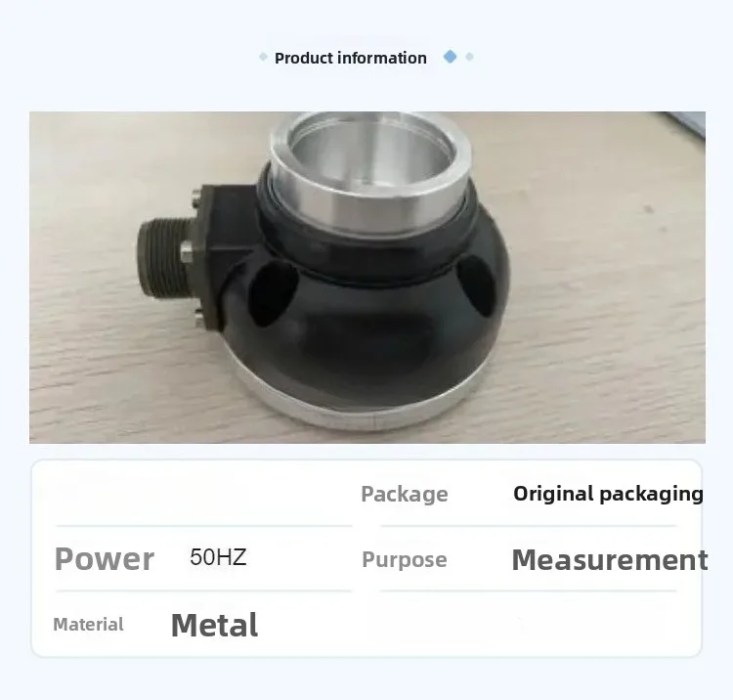Viewport: 733px width, 700px height.
Task: Click the large blue diamond icon
Action: coord(451,57)
